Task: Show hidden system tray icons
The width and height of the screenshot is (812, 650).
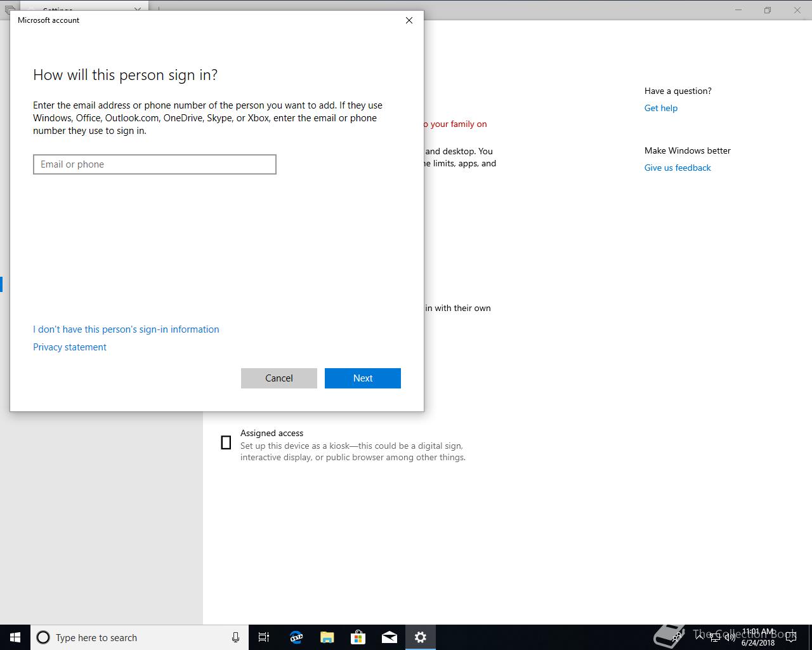Action: (700, 637)
